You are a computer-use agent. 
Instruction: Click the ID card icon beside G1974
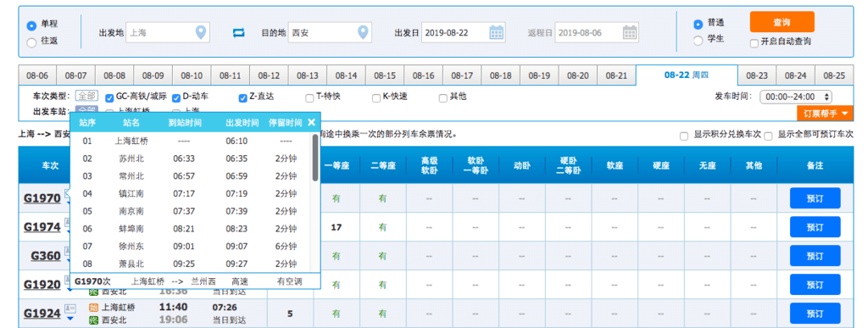coord(68,222)
